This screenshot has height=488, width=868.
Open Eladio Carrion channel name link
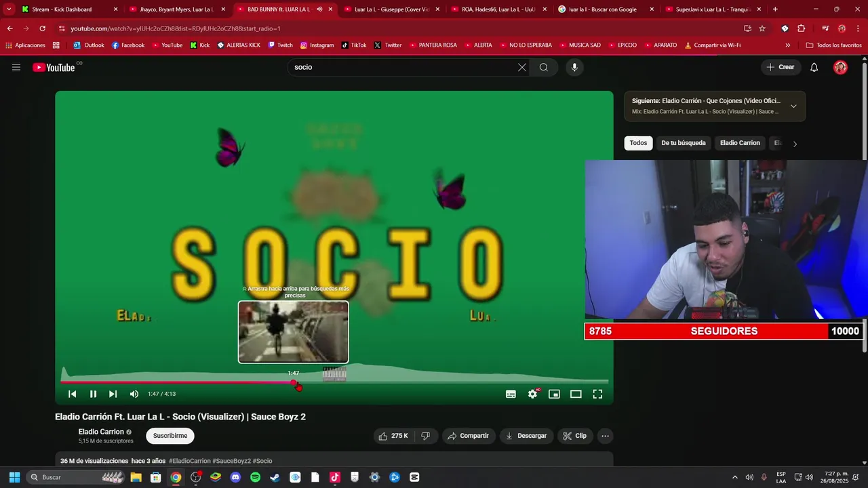point(101,432)
